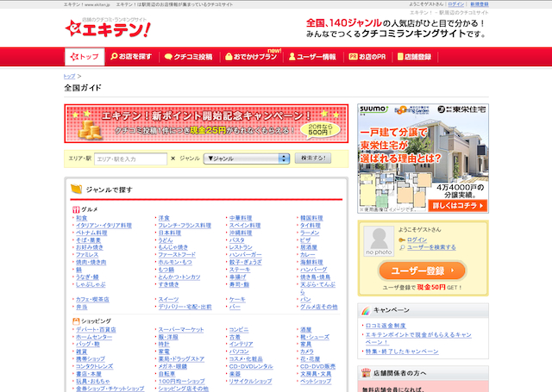Open the 口コミ返金制度 campaign link
The height and width of the screenshot is (392, 552).
(x=386, y=326)
